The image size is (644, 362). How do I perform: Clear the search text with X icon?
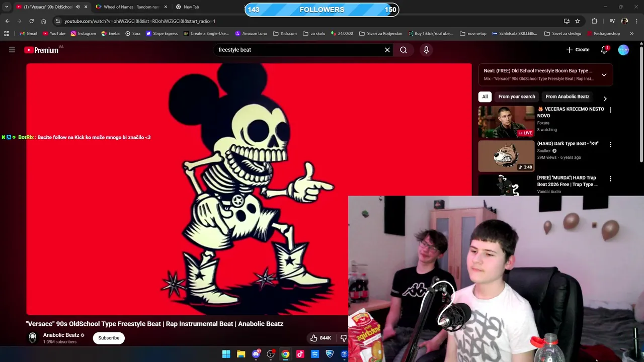pos(387,50)
